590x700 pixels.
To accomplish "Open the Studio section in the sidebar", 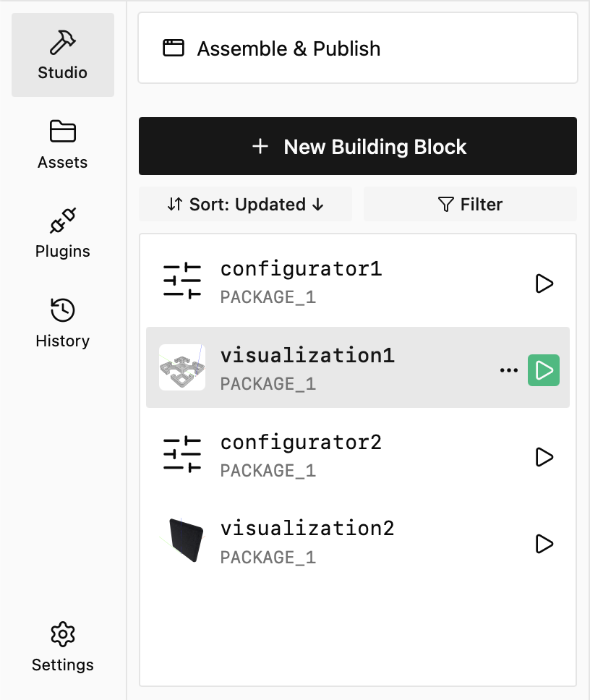I will click(x=62, y=55).
